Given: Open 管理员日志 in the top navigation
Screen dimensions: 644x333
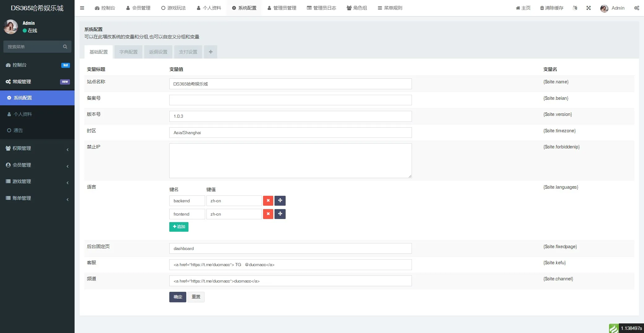Looking at the screenshot, I should coord(321,8).
